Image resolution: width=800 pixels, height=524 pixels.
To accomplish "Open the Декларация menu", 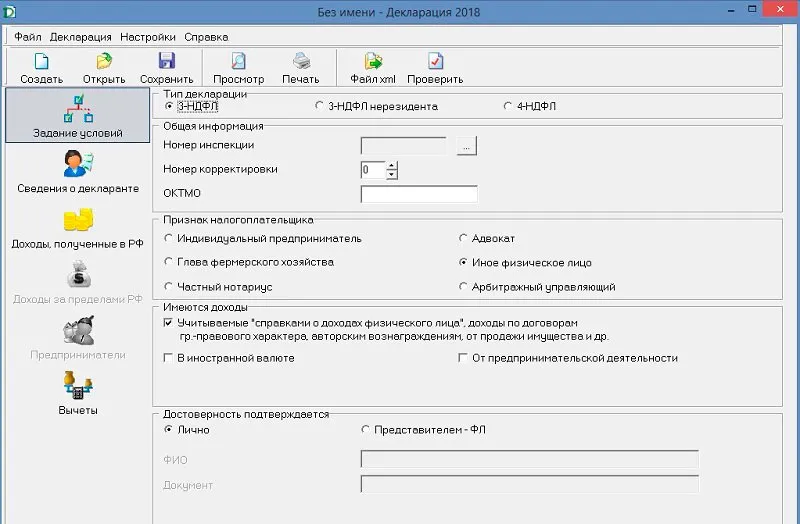I will (x=81, y=37).
